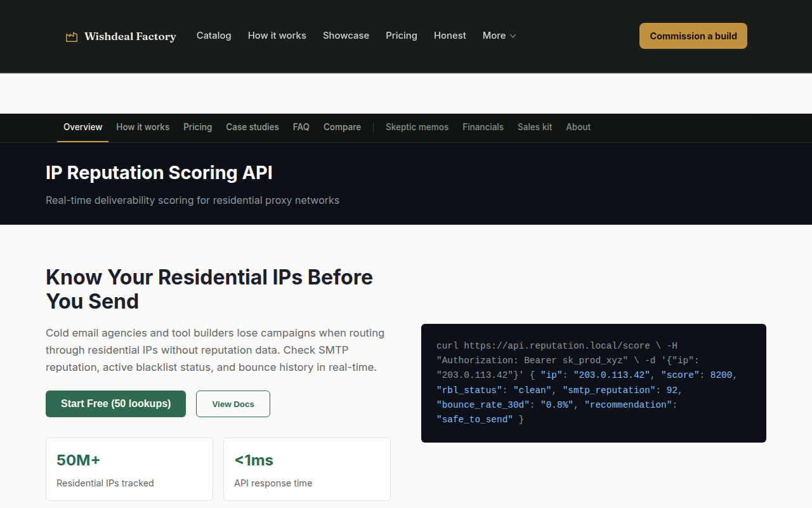
Task: Open the Case studies tab
Action: click(x=252, y=127)
